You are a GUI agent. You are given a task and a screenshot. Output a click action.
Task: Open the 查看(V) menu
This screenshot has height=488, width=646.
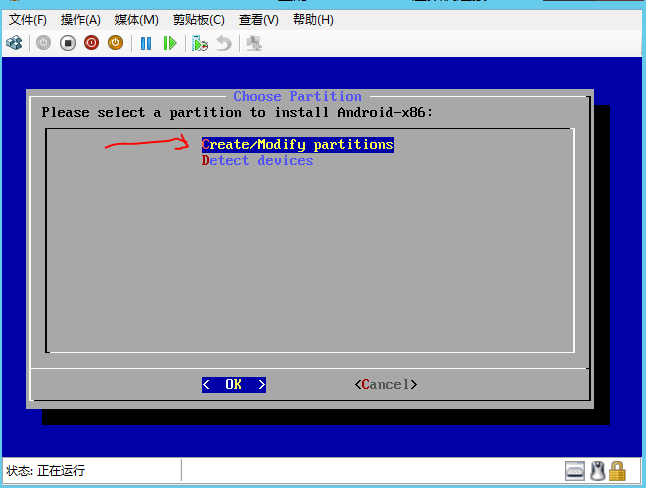[259, 19]
